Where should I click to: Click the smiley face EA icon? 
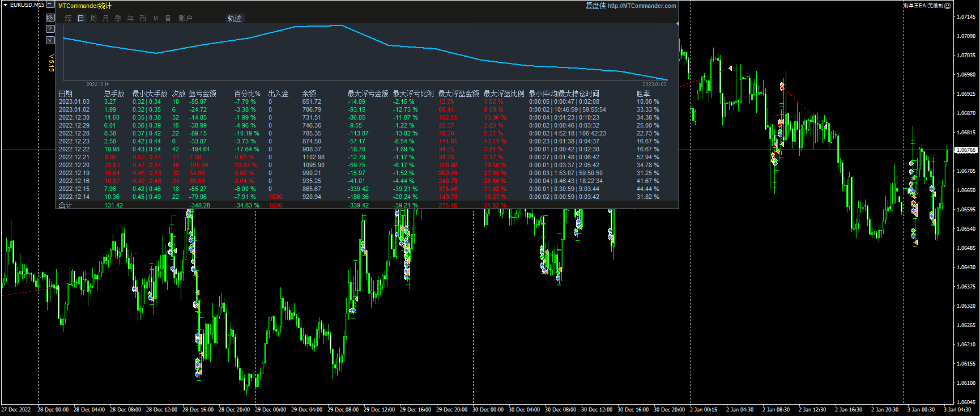(x=947, y=6)
